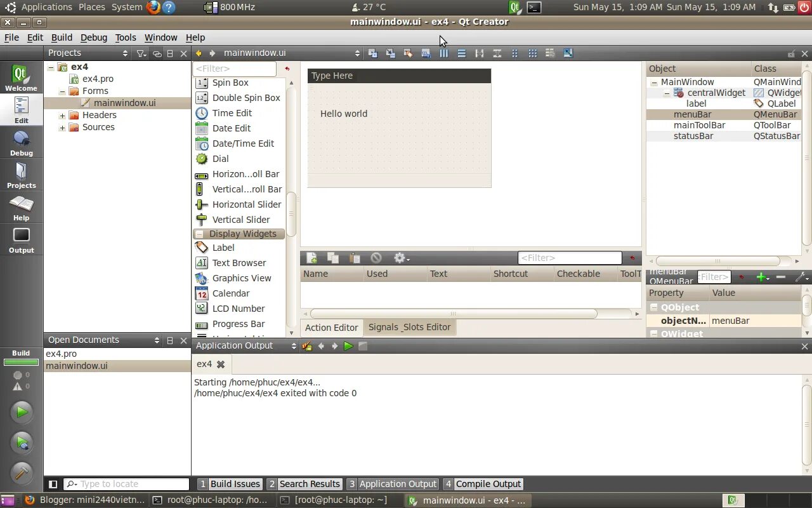Open Applications menu in top panel

pos(47,7)
